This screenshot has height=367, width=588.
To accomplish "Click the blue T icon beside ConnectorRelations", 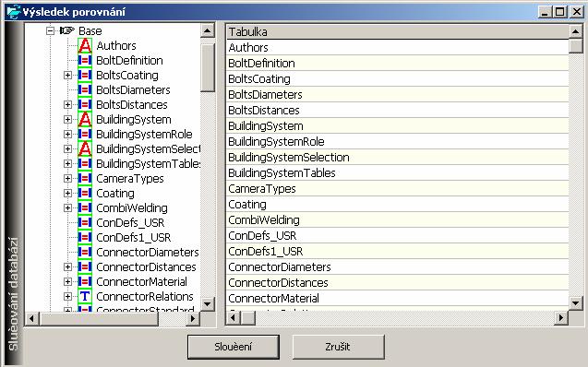I will coord(85,297).
